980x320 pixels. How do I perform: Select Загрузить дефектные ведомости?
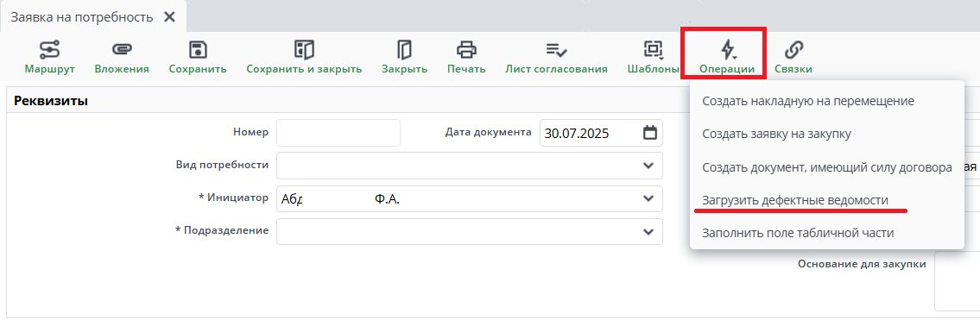click(x=795, y=200)
